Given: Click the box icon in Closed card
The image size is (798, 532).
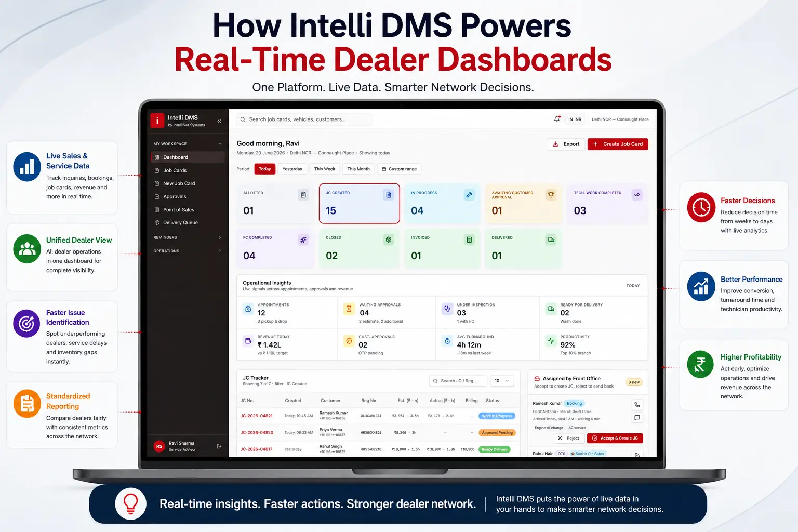Looking at the screenshot, I should point(389,240).
